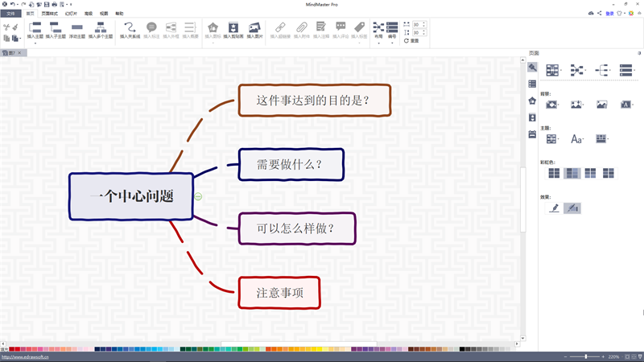
Task: Switch to the 视图 view tab
Action: 104,14
